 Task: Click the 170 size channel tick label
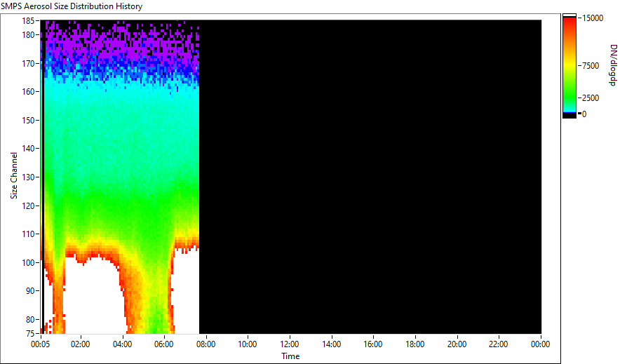pyautogui.click(x=28, y=63)
